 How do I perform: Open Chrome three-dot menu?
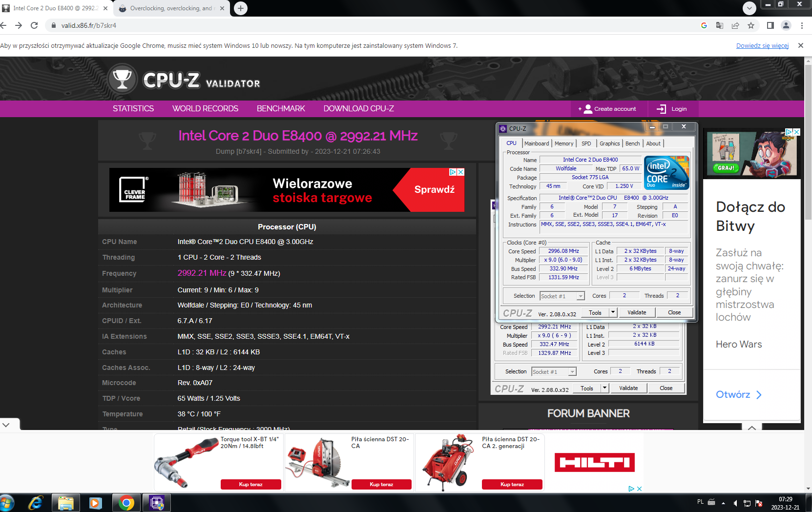point(802,25)
